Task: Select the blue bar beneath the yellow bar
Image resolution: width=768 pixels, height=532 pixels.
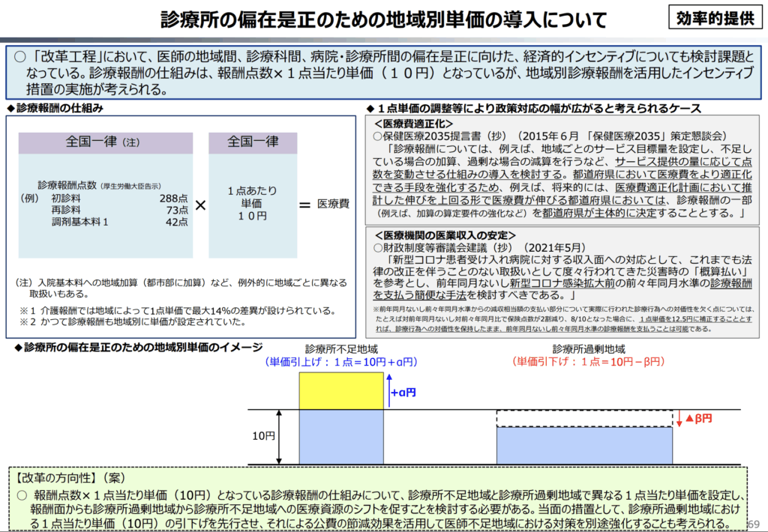Action: click(341, 437)
